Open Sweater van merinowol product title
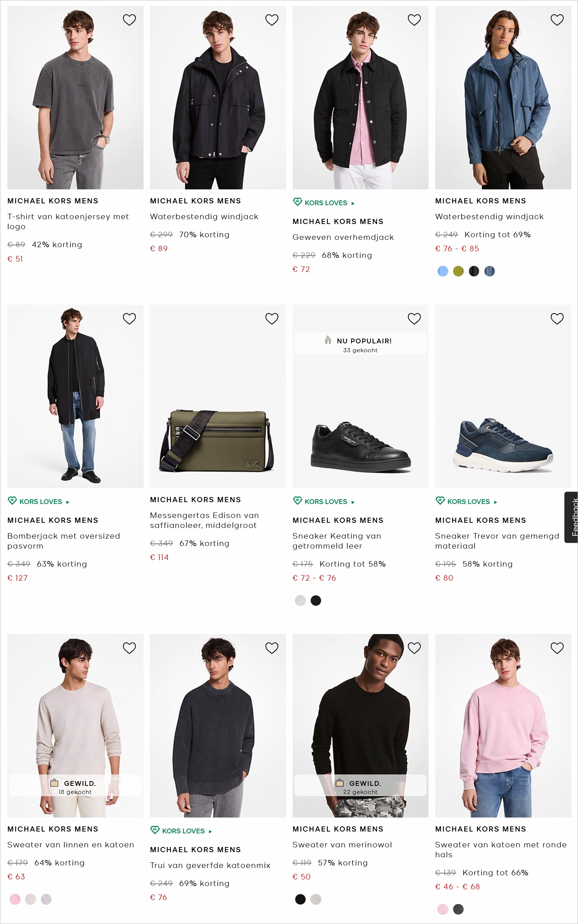578x924 pixels. (x=342, y=844)
